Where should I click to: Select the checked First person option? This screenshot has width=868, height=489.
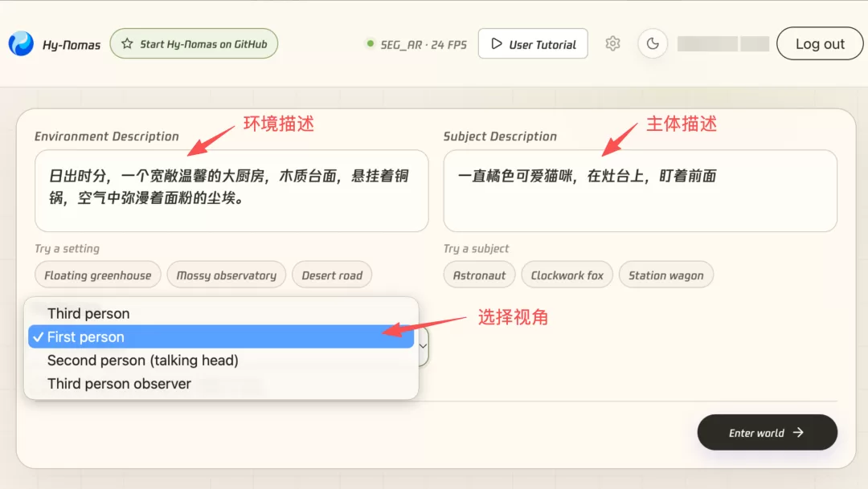point(221,337)
